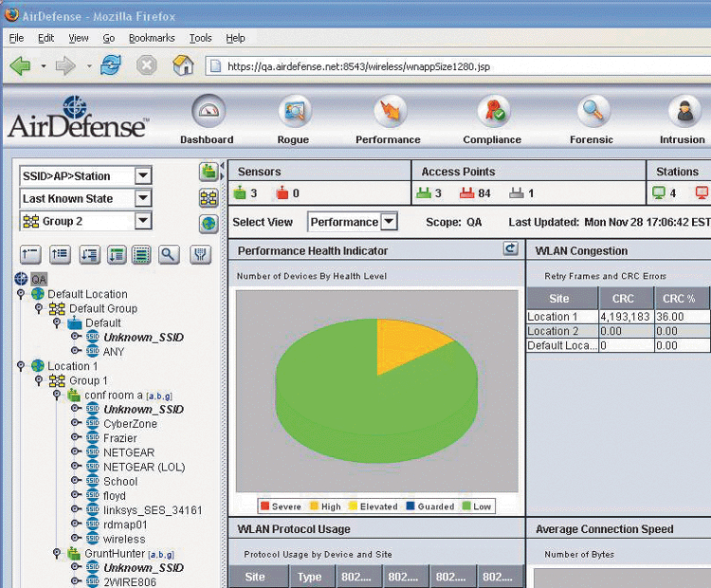
Task: Click the tree search magnifier icon
Action: 169,254
